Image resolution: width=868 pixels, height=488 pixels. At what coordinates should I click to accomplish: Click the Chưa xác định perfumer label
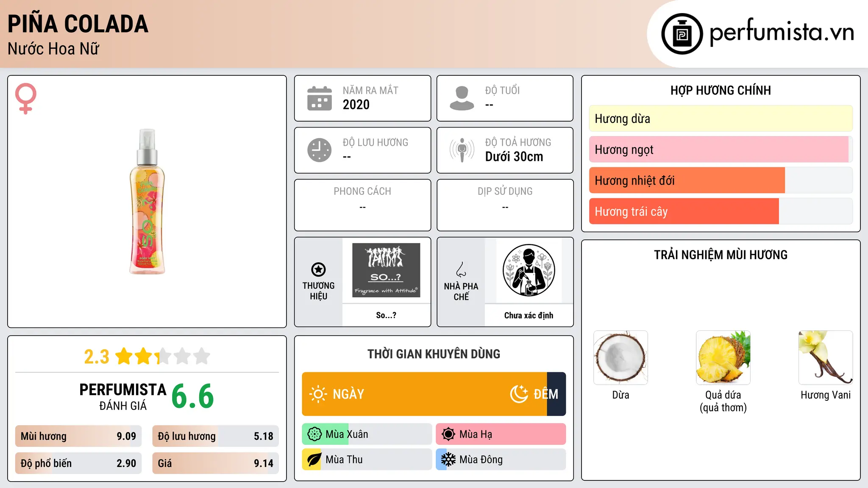tap(529, 315)
